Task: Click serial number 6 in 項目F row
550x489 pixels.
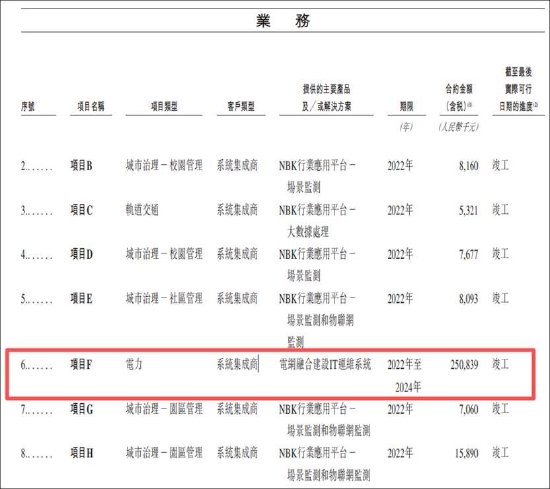Action: click(36, 365)
